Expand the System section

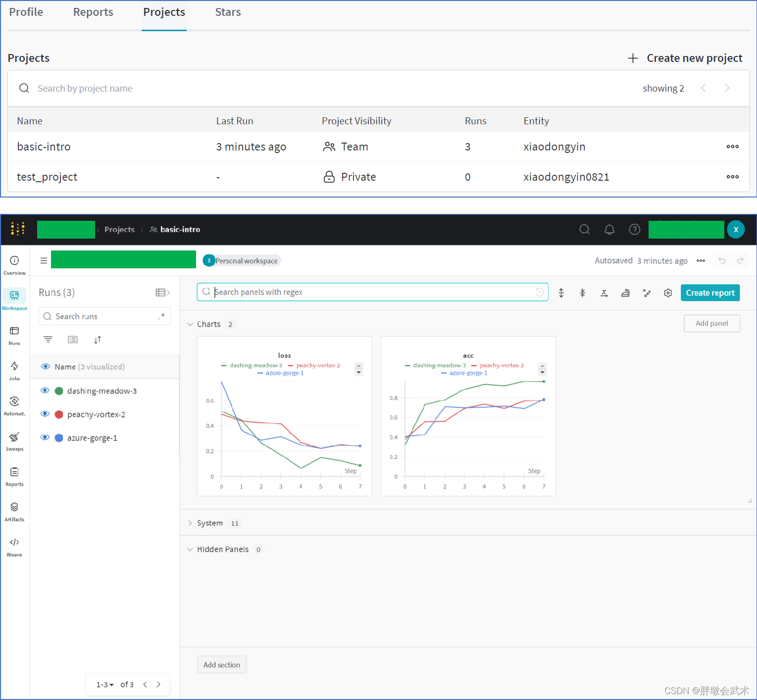[x=190, y=523]
